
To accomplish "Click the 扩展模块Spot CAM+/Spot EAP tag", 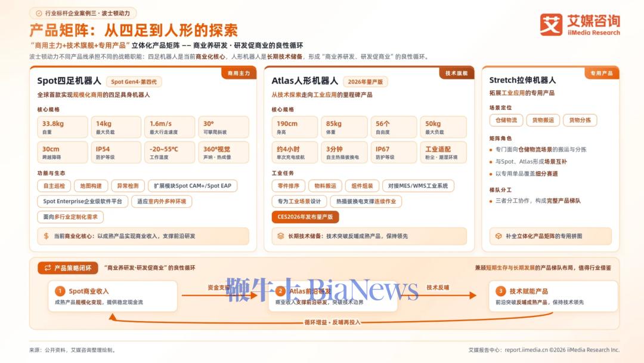I will (x=193, y=186).
